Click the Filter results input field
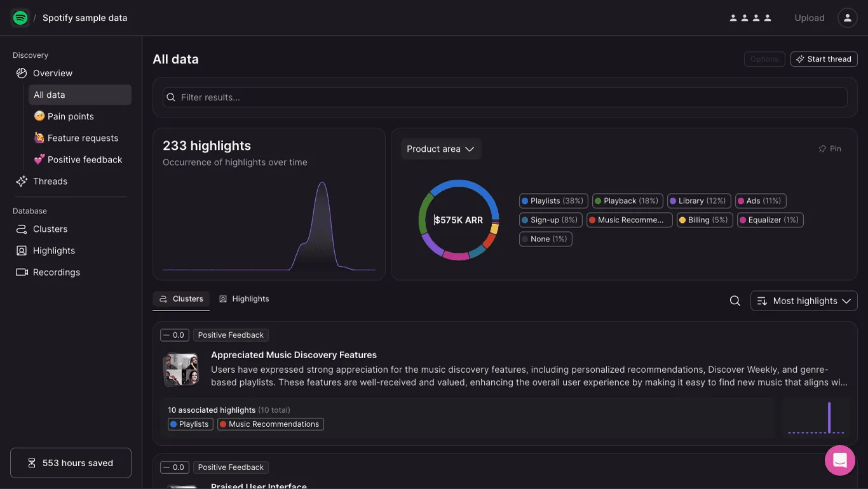Image resolution: width=868 pixels, height=489 pixels. pyautogui.click(x=505, y=97)
